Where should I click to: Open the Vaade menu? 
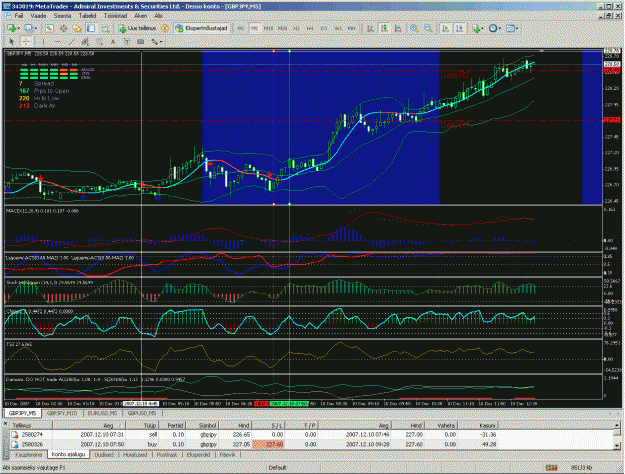38,16
